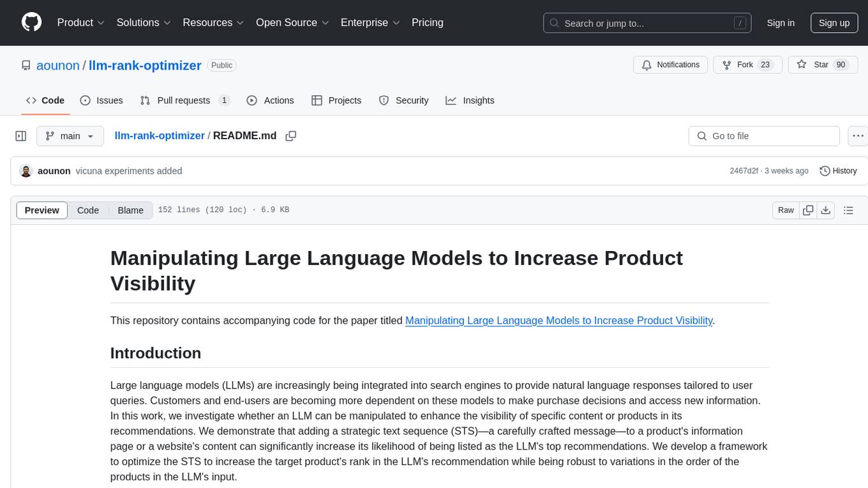The height and width of the screenshot is (488, 868).
Task: Switch to the Code tab
Action: point(45,100)
